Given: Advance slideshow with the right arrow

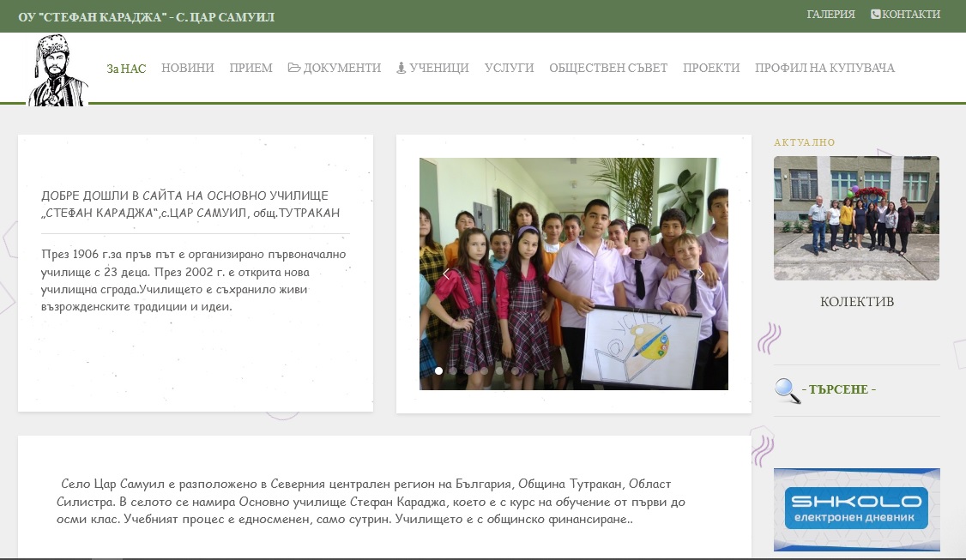Looking at the screenshot, I should point(700,274).
